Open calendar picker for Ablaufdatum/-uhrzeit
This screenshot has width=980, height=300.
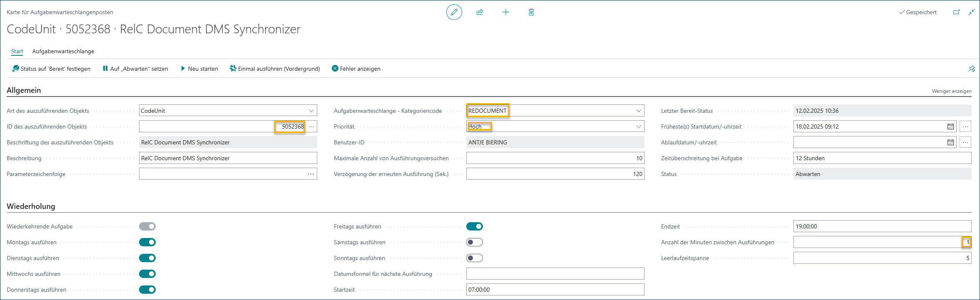point(950,142)
